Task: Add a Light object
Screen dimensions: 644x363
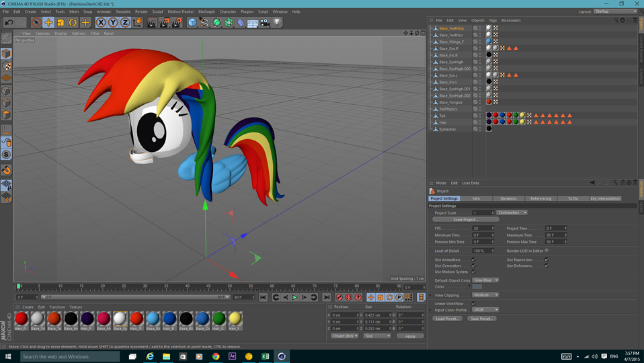Action: 277,23
